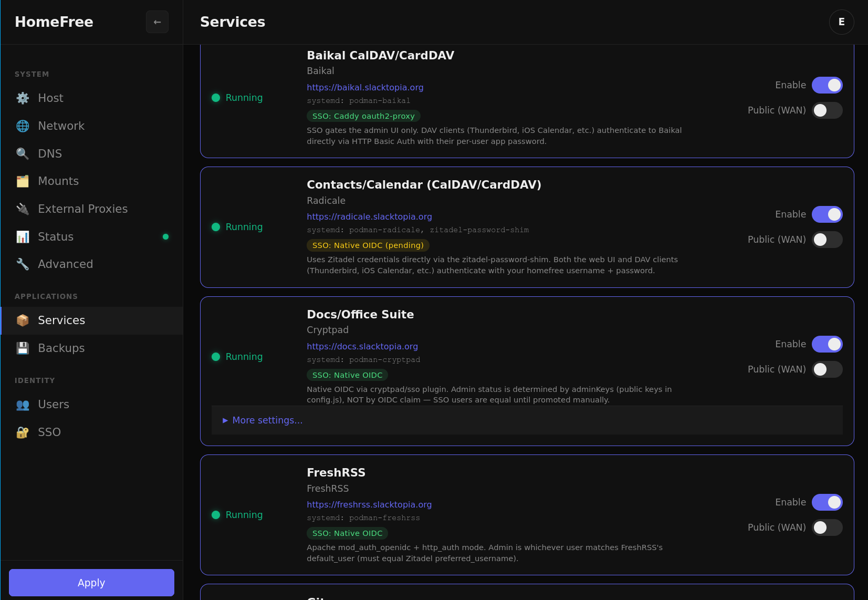Click the SSO lock icon
Viewport: 868px width, 600px height.
23,432
